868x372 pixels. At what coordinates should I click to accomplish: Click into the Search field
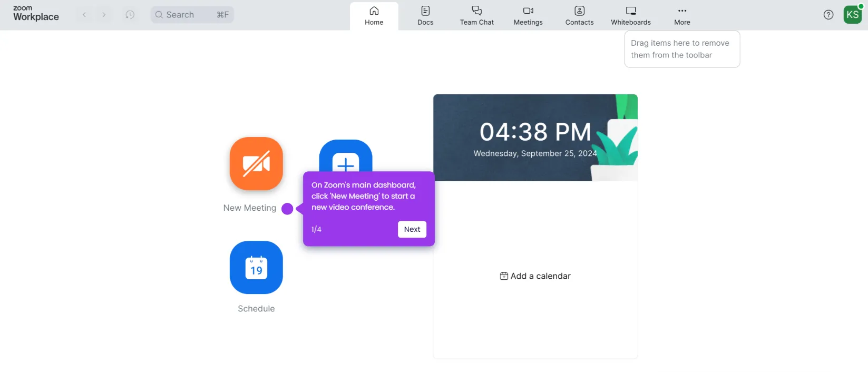click(192, 15)
